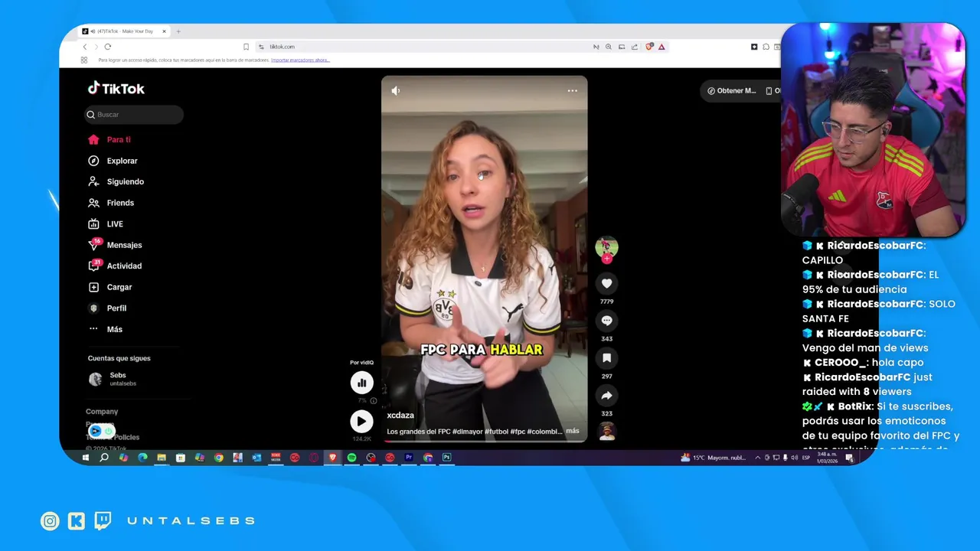Open followed account Sebs untalsebs
Image resolution: width=980 pixels, height=551 pixels.
point(113,379)
